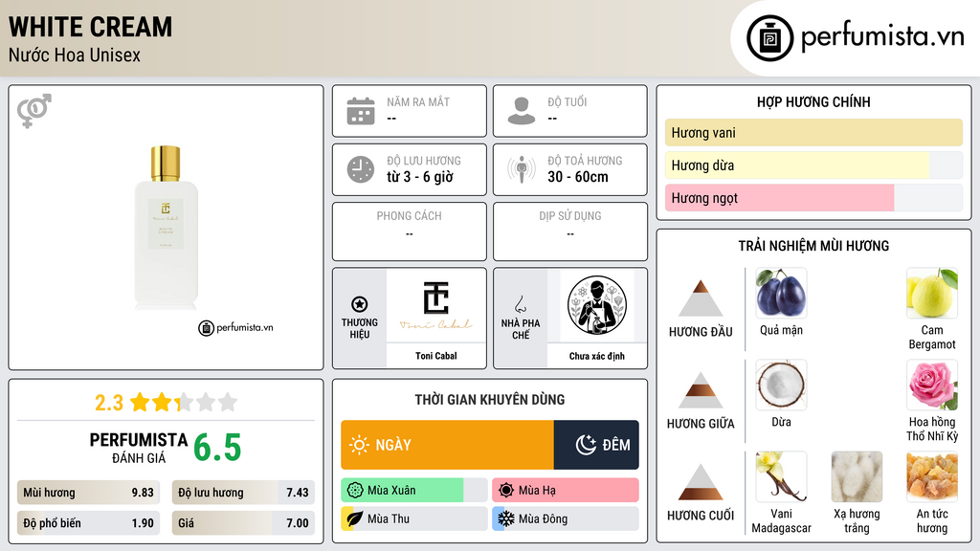Select the Quả mận note image

pos(781,293)
